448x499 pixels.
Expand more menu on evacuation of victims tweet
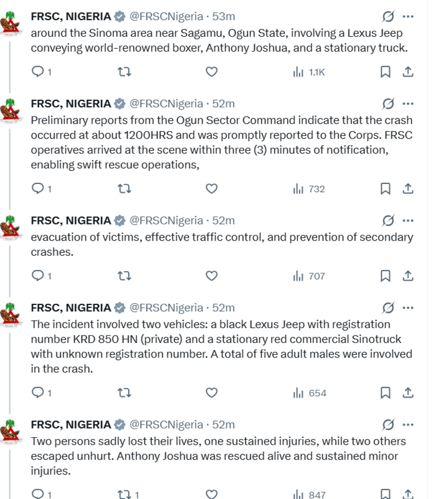pos(408,220)
